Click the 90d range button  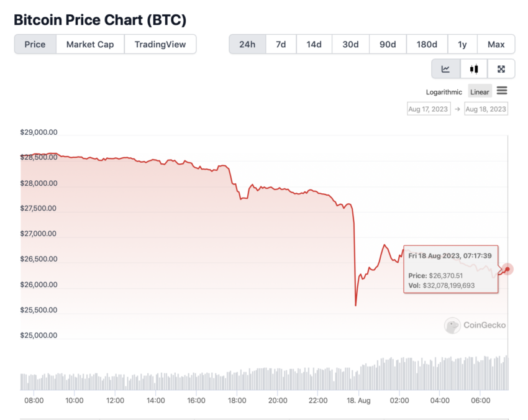tap(388, 44)
